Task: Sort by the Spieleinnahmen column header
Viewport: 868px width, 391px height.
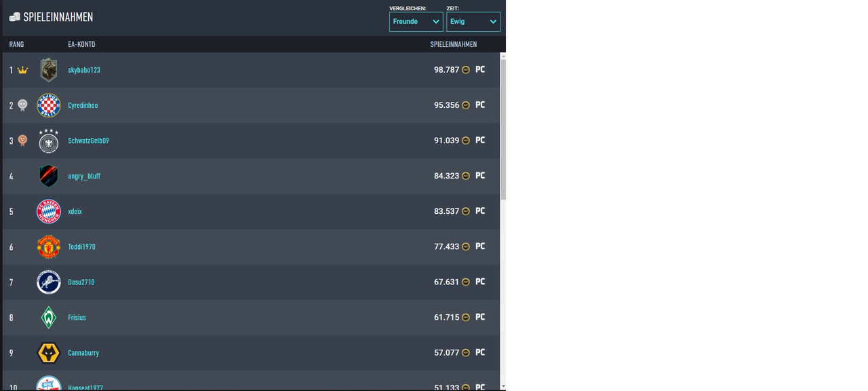Action: pos(453,44)
